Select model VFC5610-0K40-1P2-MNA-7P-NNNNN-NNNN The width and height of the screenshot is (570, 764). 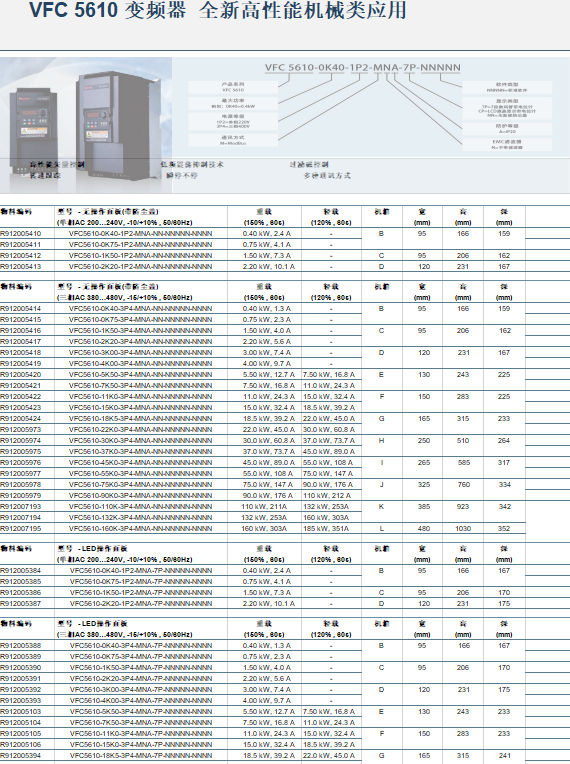pos(141,571)
